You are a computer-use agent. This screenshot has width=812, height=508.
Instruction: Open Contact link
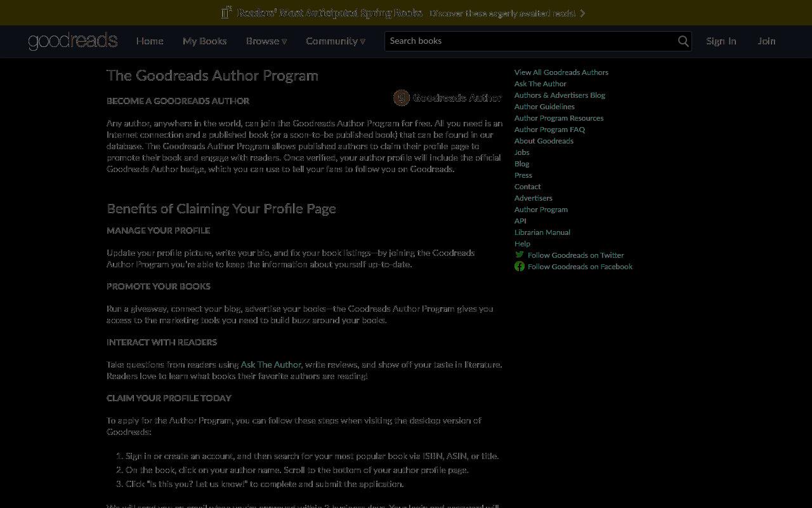[528, 187]
